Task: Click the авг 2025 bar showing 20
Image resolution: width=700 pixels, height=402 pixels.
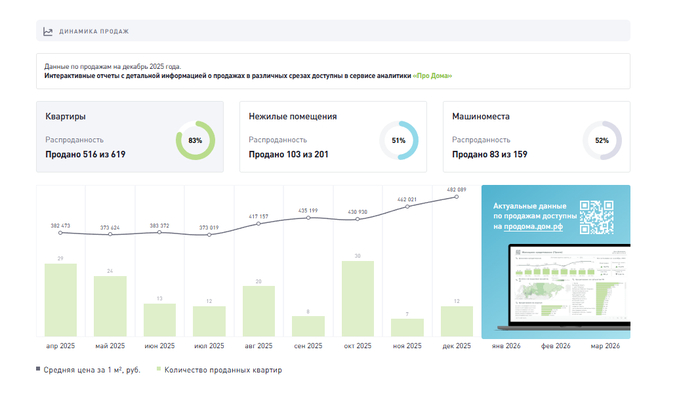Action: (x=259, y=311)
